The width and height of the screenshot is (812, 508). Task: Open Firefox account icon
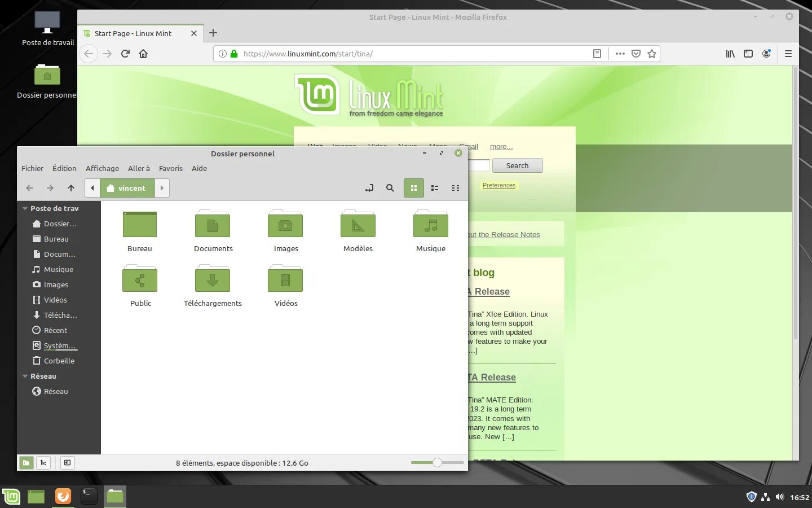766,54
